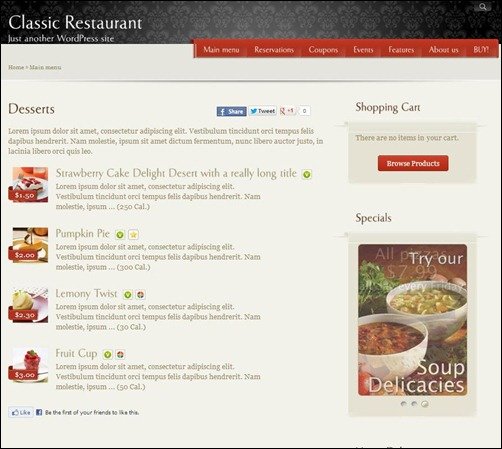
Task: Click the search magnifier icon in header
Action: click(483, 7)
